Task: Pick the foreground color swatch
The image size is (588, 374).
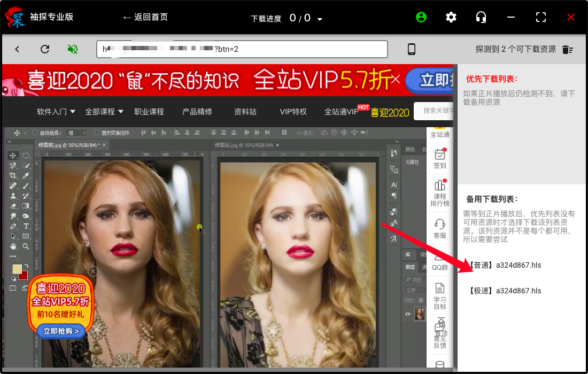Action: 17,269
